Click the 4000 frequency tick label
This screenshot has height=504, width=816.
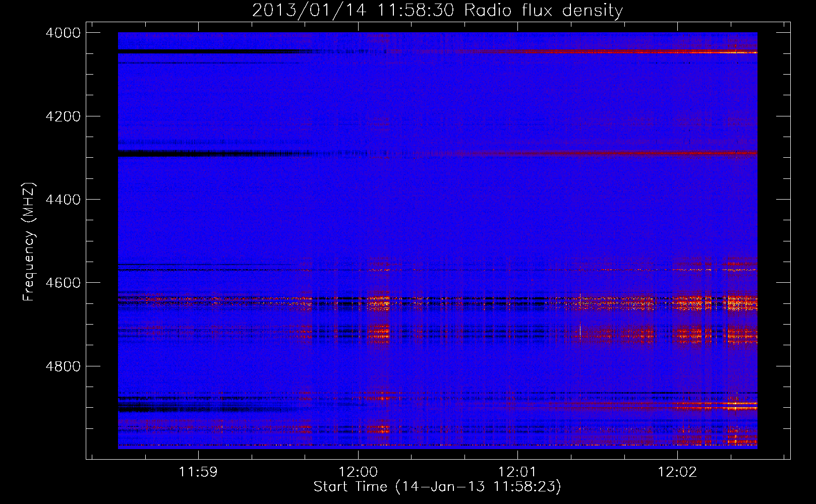click(63, 33)
